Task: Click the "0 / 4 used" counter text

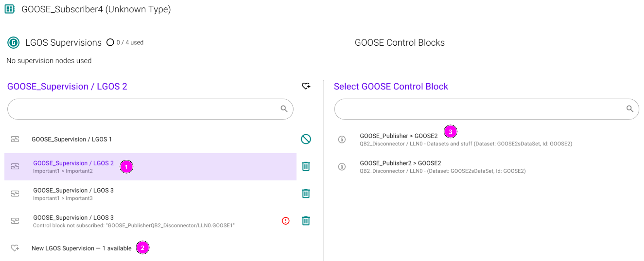Action: coord(130,43)
